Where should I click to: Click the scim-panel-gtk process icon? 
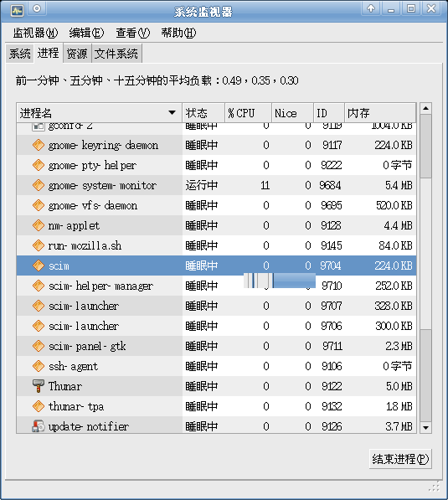(39, 346)
